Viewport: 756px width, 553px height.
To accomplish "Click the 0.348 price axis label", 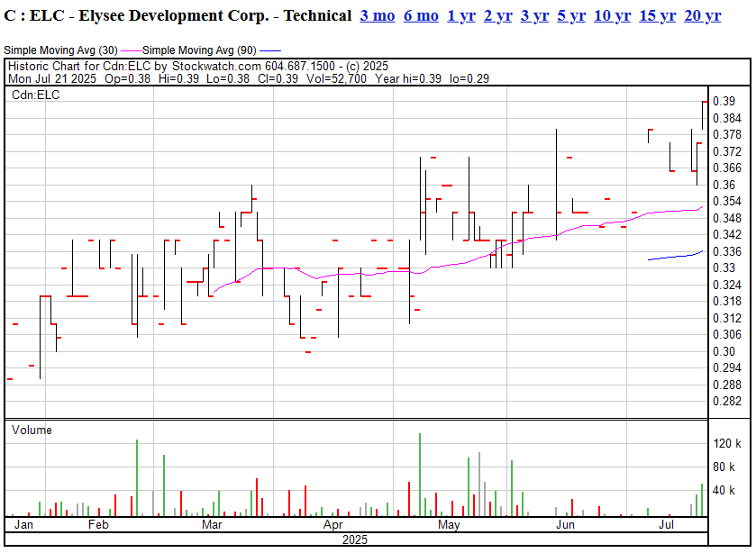I will pos(727,218).
